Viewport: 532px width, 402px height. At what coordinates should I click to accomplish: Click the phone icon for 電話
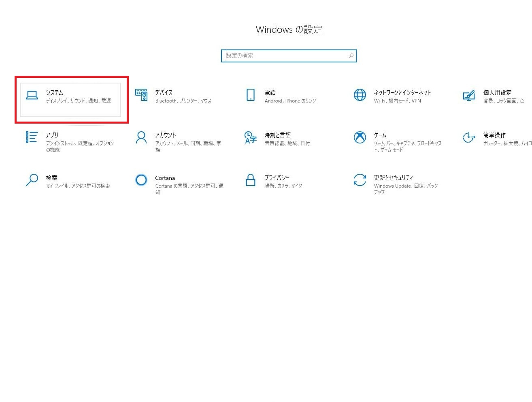pos(251,95)
